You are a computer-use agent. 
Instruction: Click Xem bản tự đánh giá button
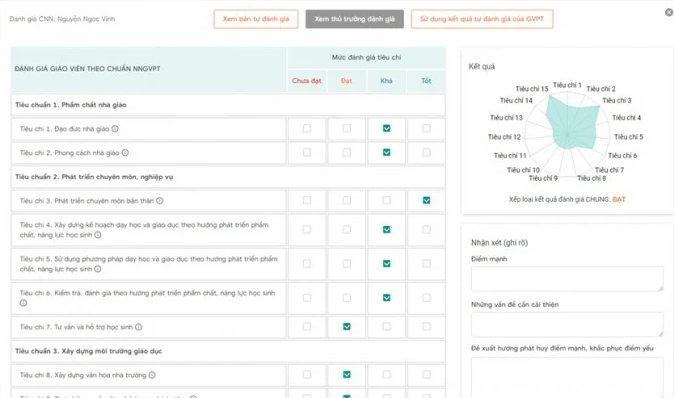pyautogui.click(x=256, y=19)
